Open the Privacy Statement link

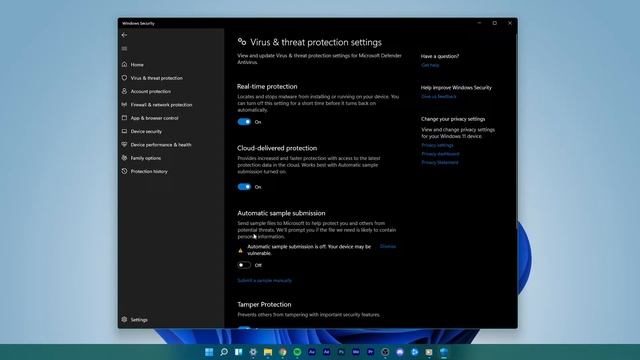coord(440,162)
